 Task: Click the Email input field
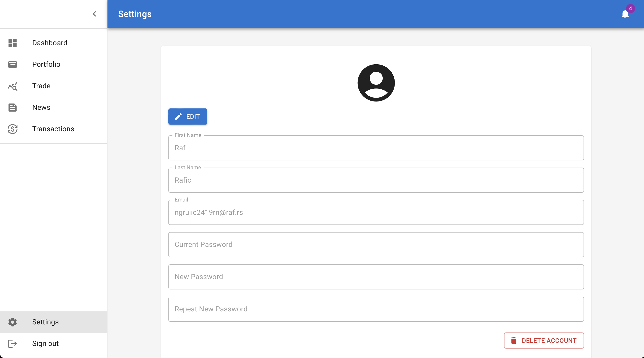pyautogui.click(x=376, y=212)
